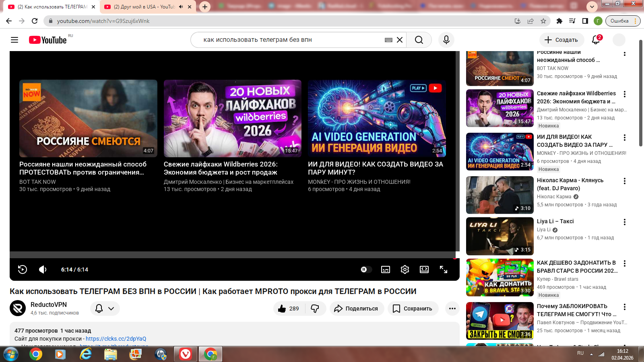This screenshot has height=362, width=644.
Task: Open ReductoVPN notification bell dropdown
Action: tap(105, 309)
